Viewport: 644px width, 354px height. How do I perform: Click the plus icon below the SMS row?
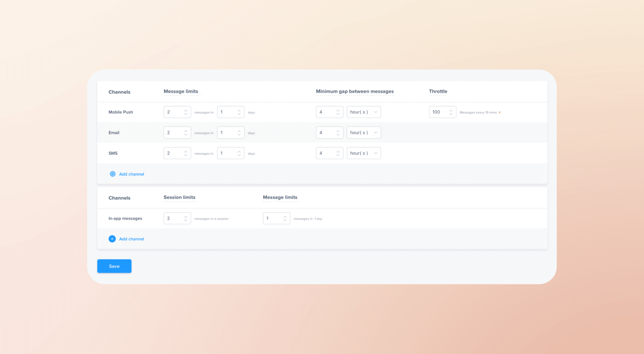tap(112, 174)
